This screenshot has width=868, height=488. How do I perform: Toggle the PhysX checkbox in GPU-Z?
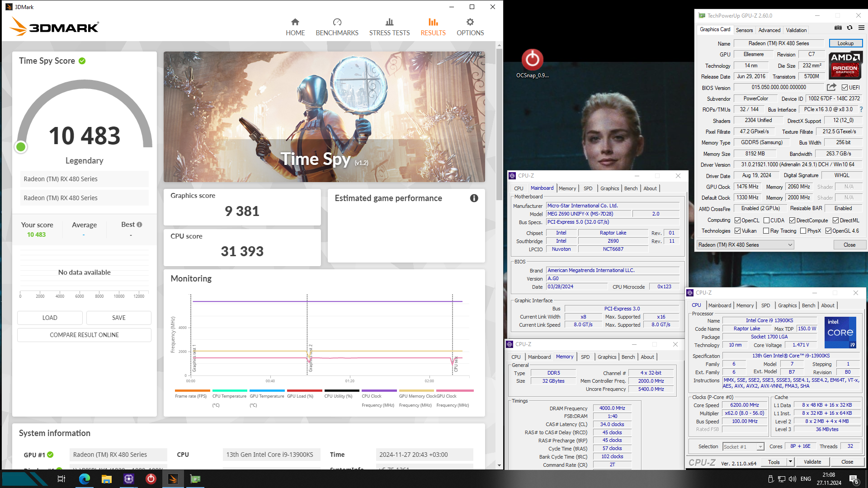(x=803, y=231)
